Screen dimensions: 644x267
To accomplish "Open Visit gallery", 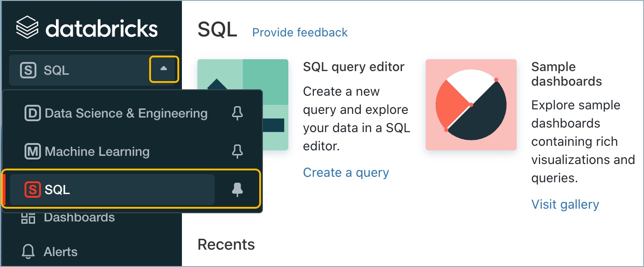I will pyautogui.click(x=565, y=205).
